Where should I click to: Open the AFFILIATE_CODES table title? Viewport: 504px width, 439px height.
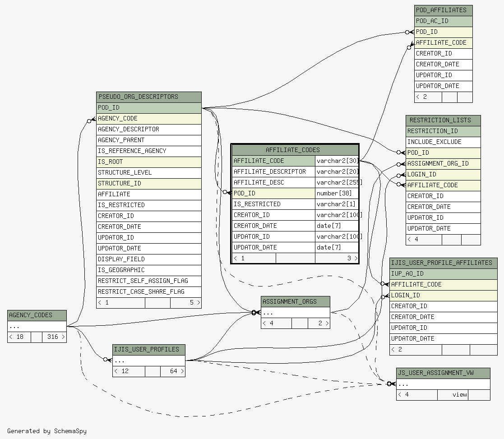[x=295, y=150]
